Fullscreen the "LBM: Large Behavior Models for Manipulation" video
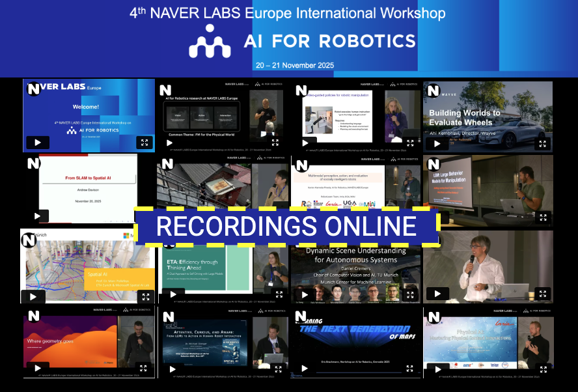Viewport: 578px width, 392px height. pos(542,216)
